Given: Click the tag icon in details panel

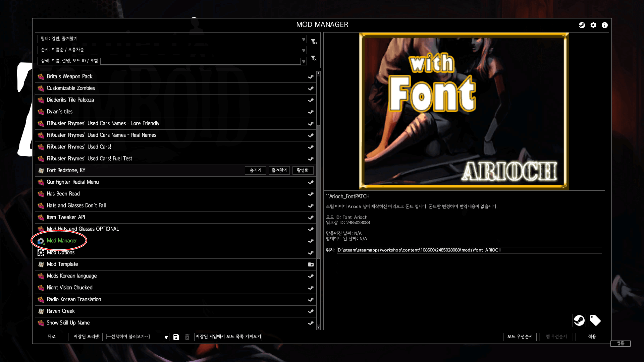Looking at the screenshot, I should tap(595, 320).
